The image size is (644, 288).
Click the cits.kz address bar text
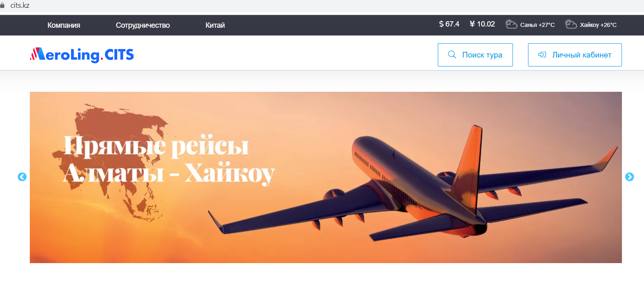click(x=20, y=5)
